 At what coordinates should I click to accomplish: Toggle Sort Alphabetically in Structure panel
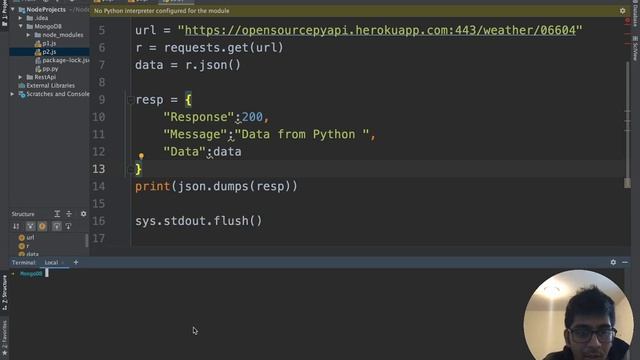16,226
